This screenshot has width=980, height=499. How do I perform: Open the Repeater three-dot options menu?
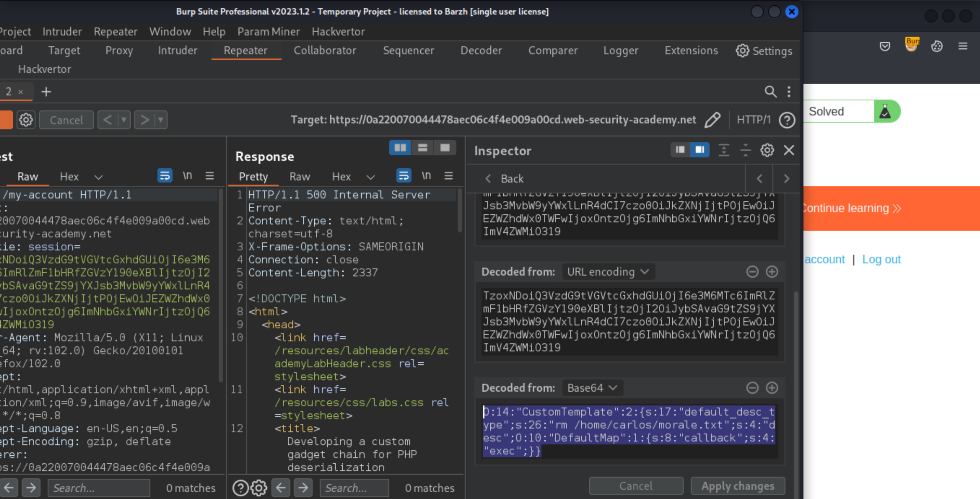click(789, 92)
